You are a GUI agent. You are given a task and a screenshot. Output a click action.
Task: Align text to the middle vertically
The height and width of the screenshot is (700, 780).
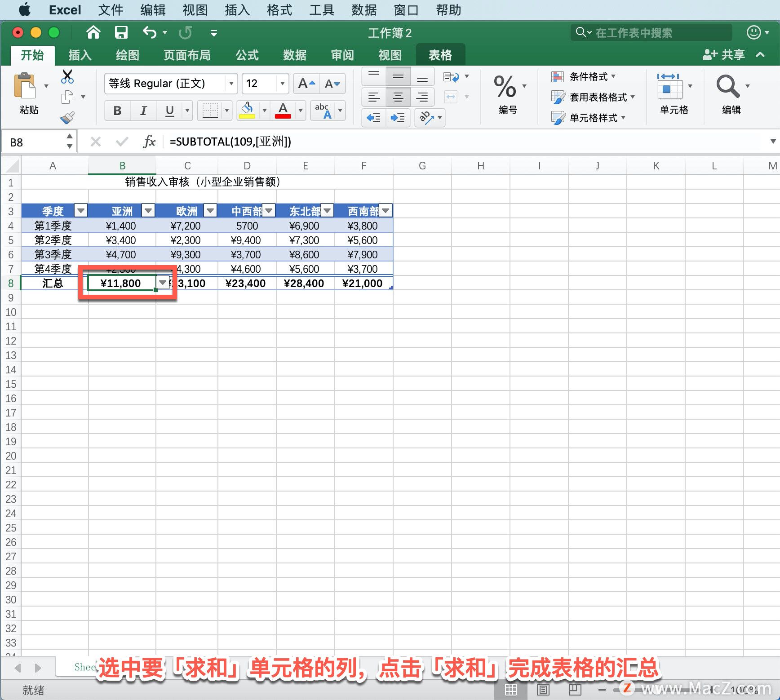pos(398,77)
